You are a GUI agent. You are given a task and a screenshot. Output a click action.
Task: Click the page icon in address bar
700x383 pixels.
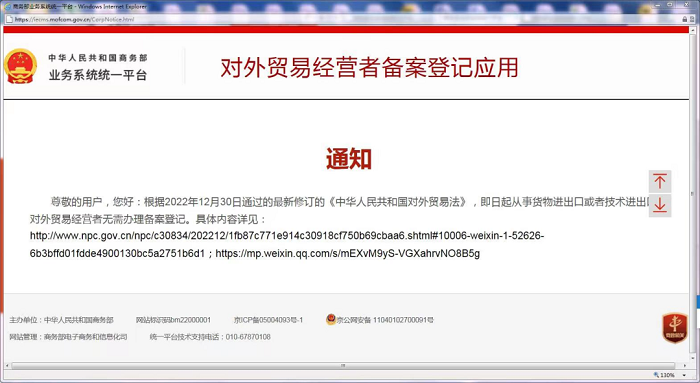9,19
